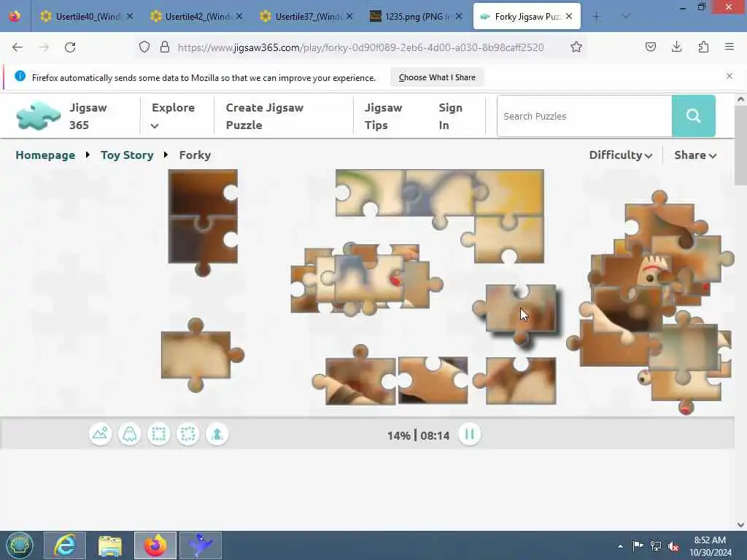This screenshot has width=747, height=560.
Task: Show hidden system tray icons arrow
Action: click(x=620, y=545)
